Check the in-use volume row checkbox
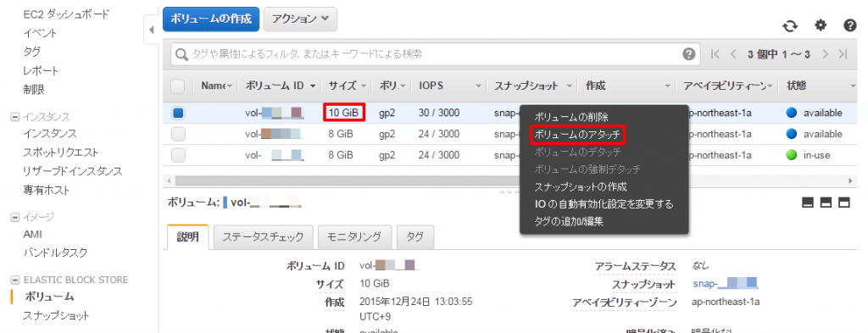The height and width of the screenshot is (333, 868). [x=178, y=155]
